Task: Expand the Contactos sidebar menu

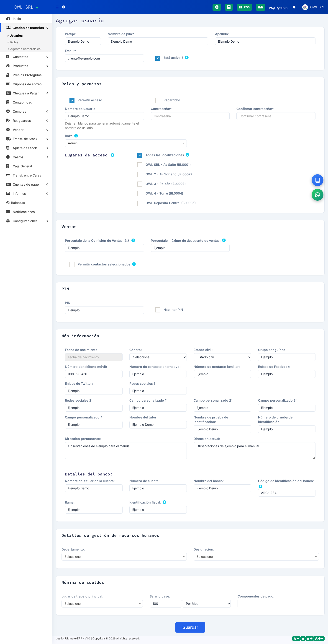Action: click(x=26, y=57)
